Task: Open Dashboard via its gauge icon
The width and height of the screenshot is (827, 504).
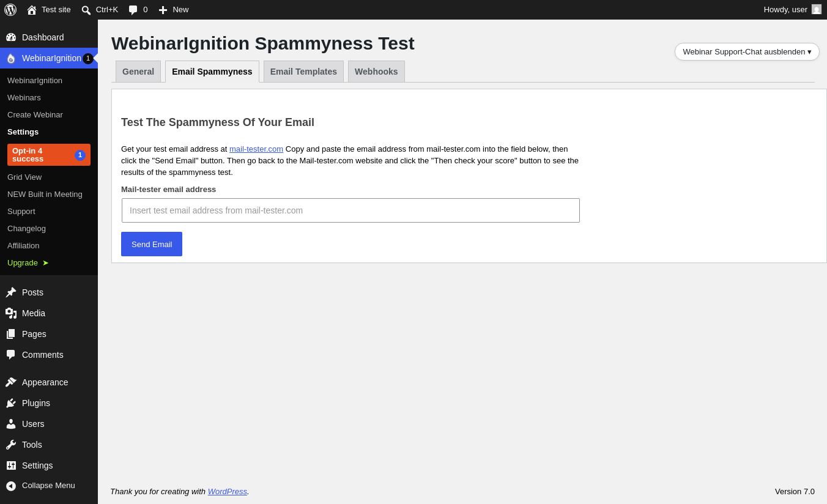Action: [11, 37]
